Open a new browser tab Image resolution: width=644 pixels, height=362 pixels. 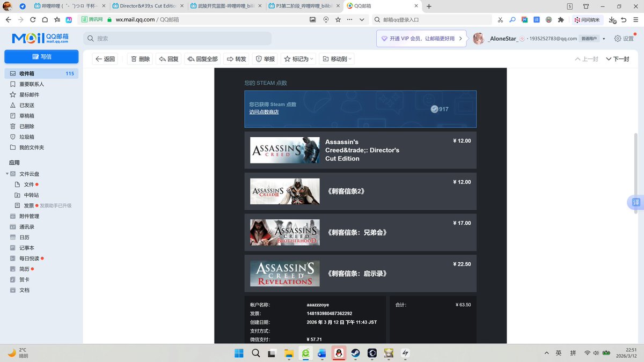[429, 6]
